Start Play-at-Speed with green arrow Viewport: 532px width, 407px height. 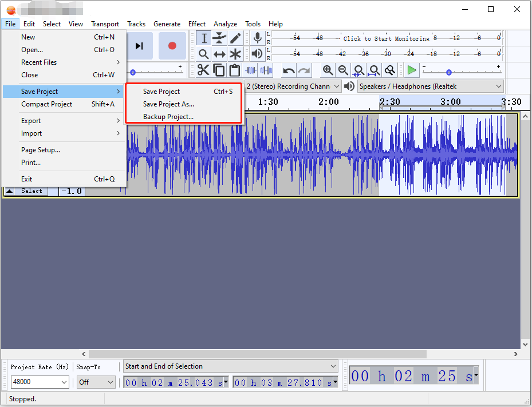[x=412, y=70]
